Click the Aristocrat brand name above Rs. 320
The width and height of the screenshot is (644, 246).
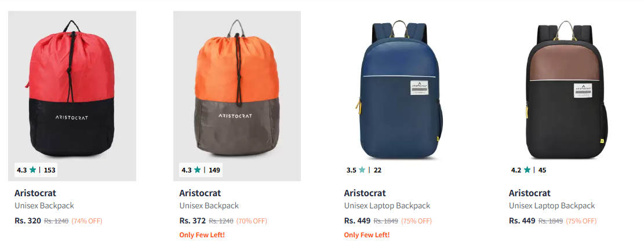tap(35, 193)
